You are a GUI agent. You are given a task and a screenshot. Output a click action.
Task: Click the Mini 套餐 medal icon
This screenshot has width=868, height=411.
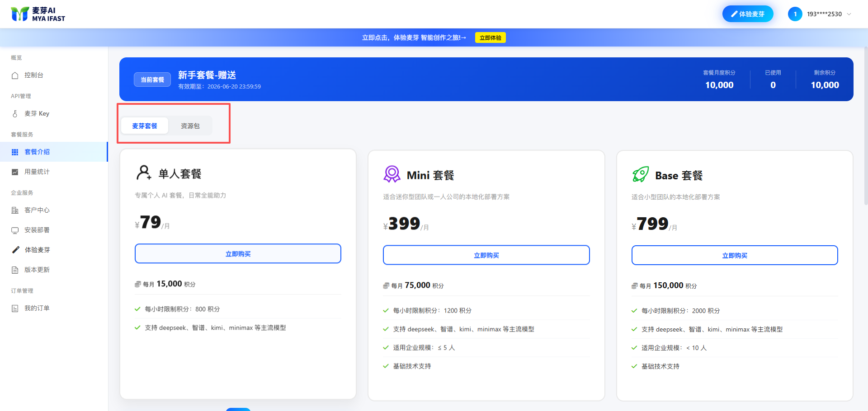point(392,174)
